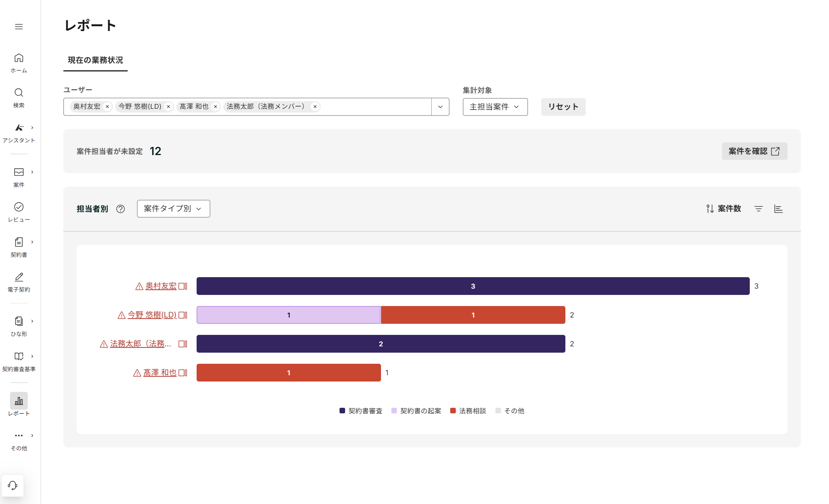Click the light purple bar segment for 今野 悠樹
The width and height of the screenshot is (829, 504).
click(288, 315)
